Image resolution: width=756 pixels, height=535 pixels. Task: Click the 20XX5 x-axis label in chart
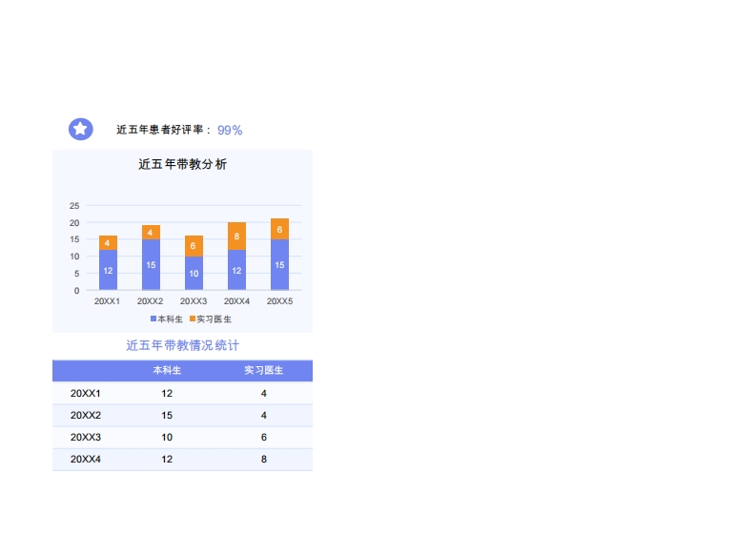(279, 301)
